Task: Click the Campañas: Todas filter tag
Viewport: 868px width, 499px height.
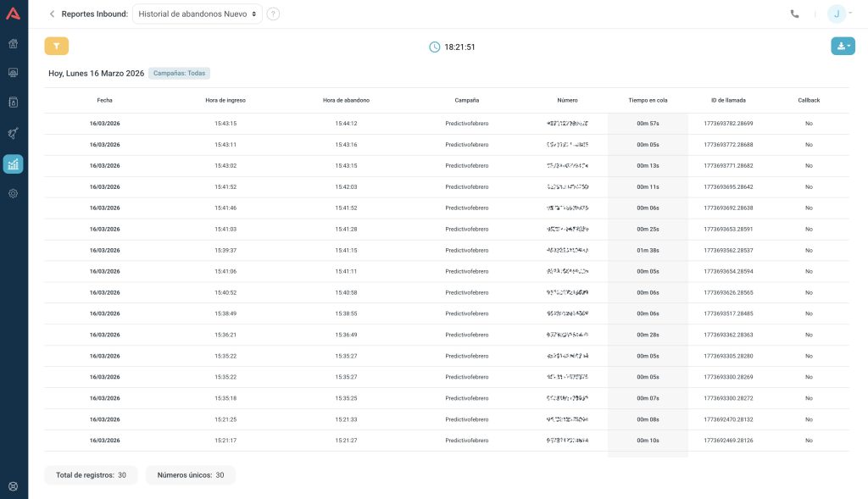Action: pyautogui.click(x=179, y=74)
